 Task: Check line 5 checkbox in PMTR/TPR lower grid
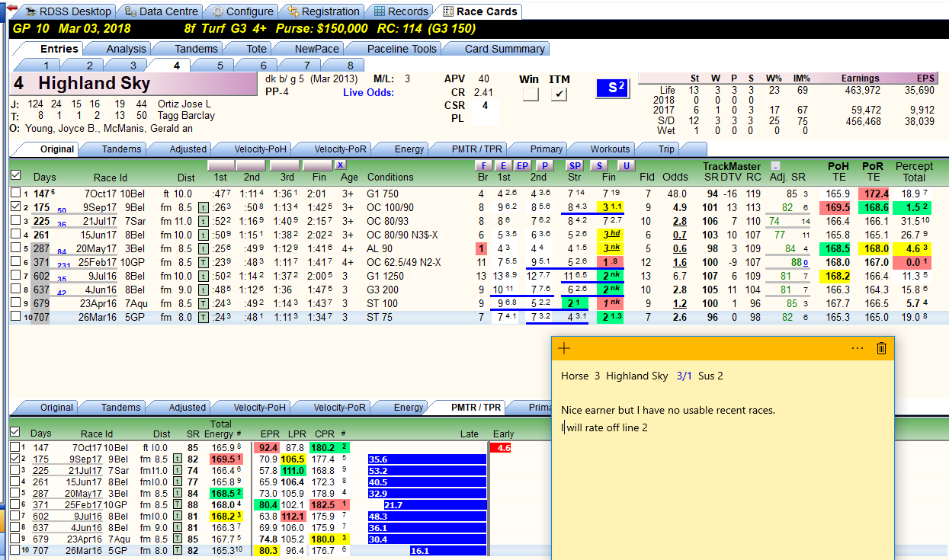pyautogui.click(x=15, y=494)
